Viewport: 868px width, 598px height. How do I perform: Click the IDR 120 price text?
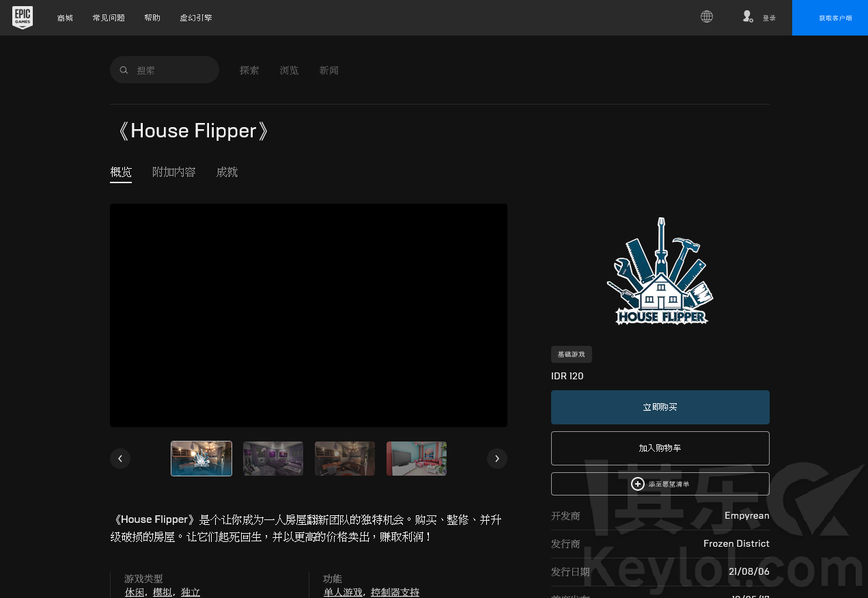pyautogui.click(x=568, y=376)
